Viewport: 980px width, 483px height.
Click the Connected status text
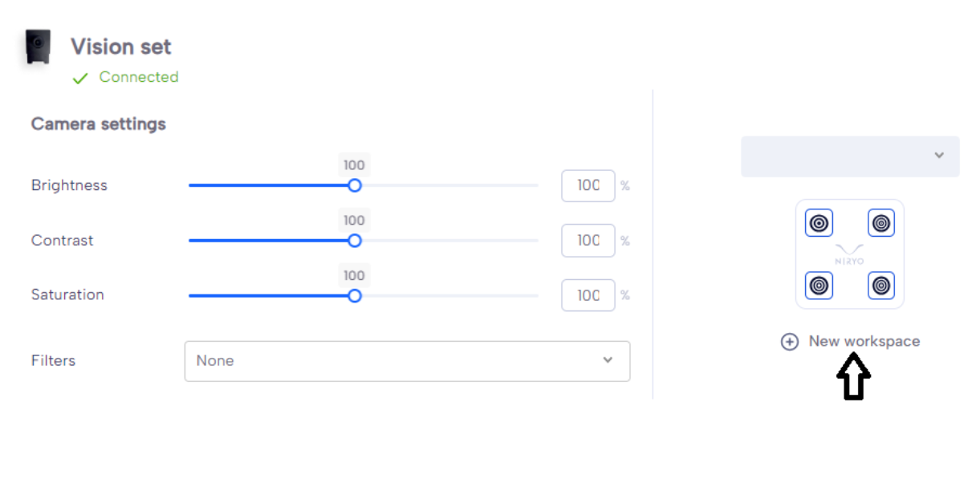[138, 77]
